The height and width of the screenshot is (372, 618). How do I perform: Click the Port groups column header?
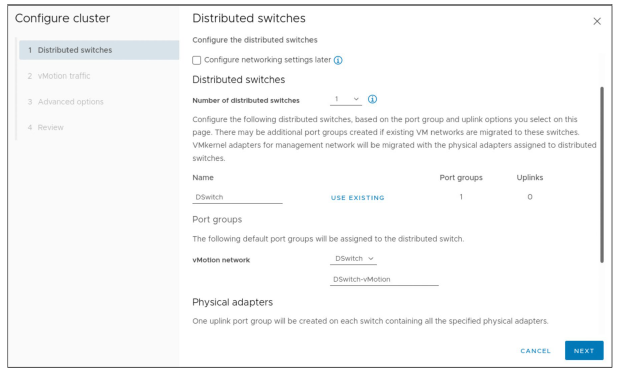[x=461, y=178]
